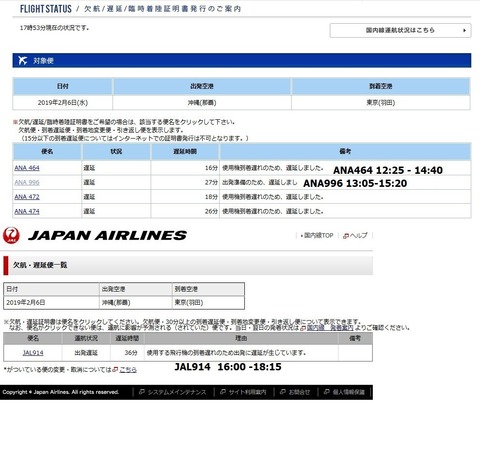The width and height of the screenshot is (480, 450).
Task: Click the 運航状況 column header in JAL table
Action: [x=86, y=338]
